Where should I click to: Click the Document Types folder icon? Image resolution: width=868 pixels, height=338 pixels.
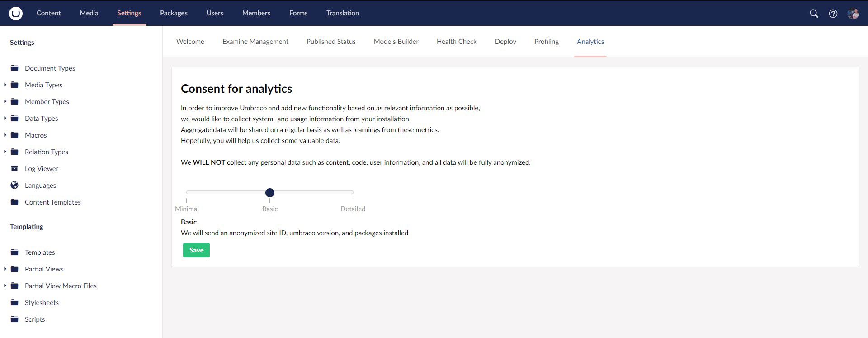coord(14,68)
